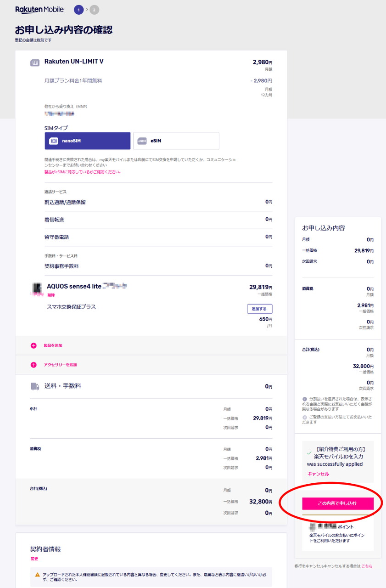The height and width of the screenshot is (588, 386).
Task: Click 変更 link under 契約者情報
Action: [x=34, y=559]
